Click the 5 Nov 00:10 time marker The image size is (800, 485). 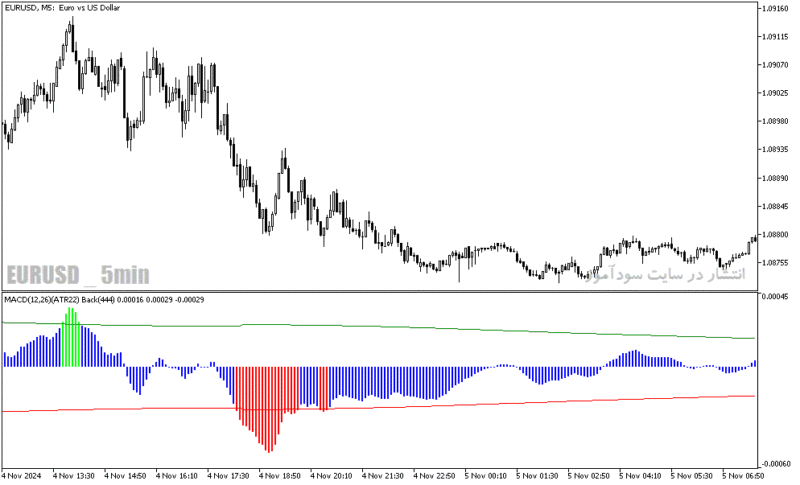(486, 476)
